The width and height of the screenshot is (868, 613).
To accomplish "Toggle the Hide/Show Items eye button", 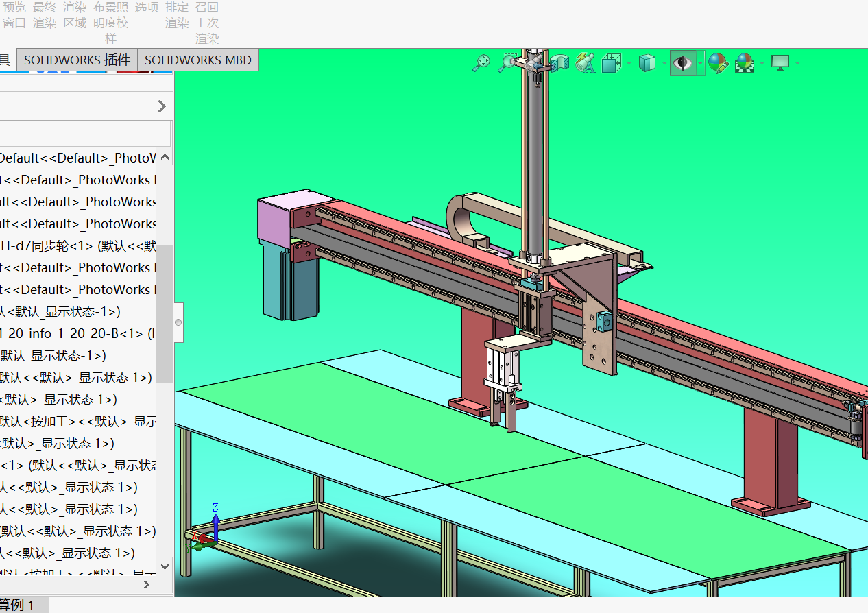I will tap(682, 63).
